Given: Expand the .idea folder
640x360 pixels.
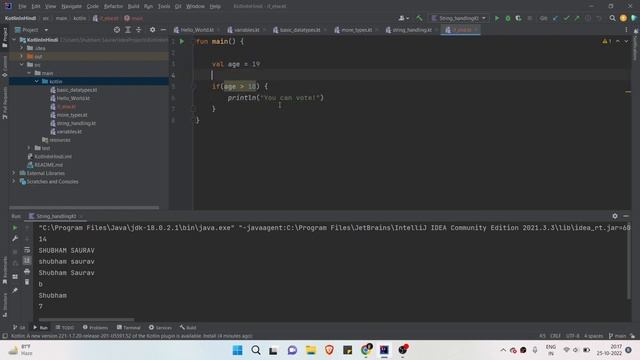Looking at the screenshot, I should (22, 48).
